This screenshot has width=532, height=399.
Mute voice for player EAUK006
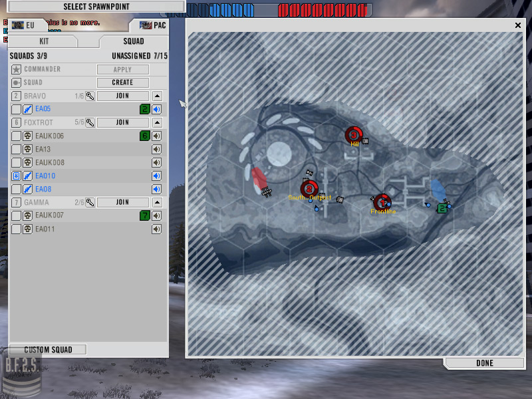click(x=156, y=136)
